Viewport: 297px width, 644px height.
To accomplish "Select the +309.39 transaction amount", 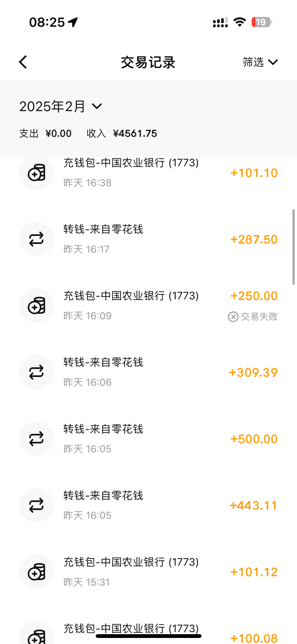I will [253, 372].
